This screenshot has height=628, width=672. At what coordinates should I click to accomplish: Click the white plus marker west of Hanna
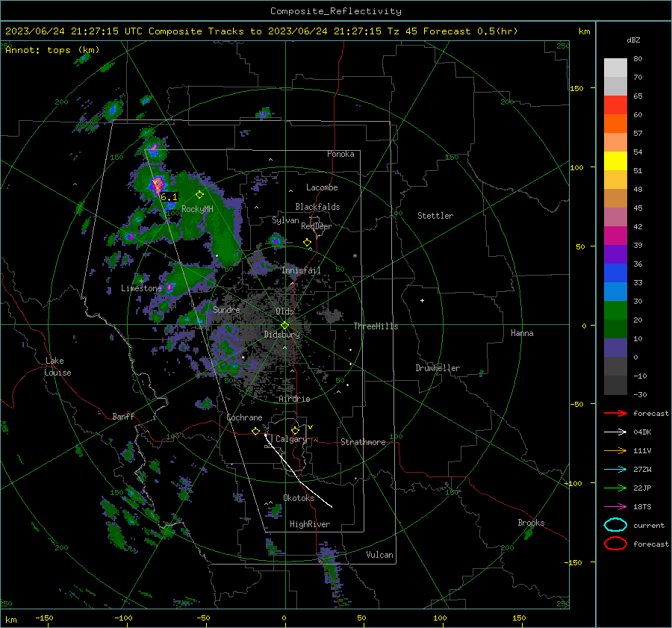pyautogui.click(x=422, y=300)
